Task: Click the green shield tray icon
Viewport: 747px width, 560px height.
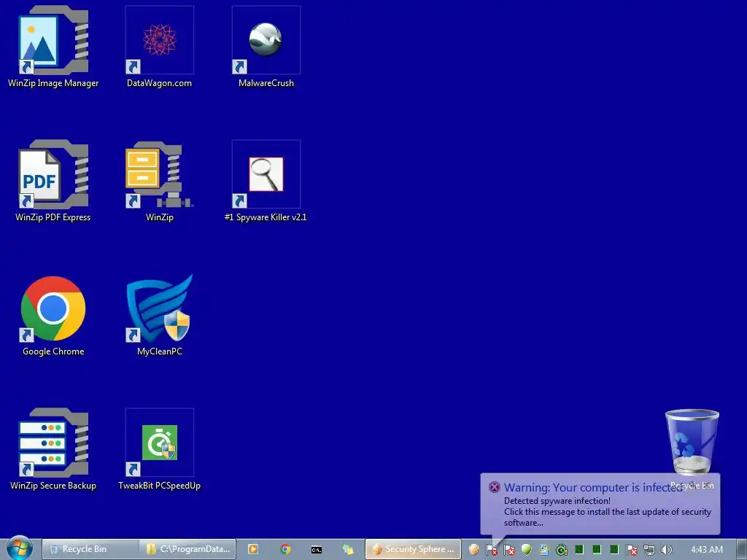Action: (527, 550)
